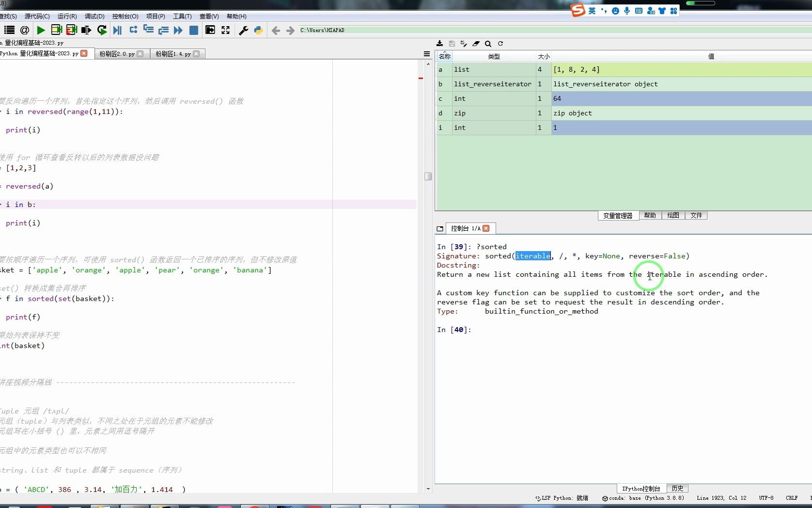The height and width of the screenshot is (508, 812).
Task: Select variable a value [1, 8, 2, 4]
Action: [681, 70]
